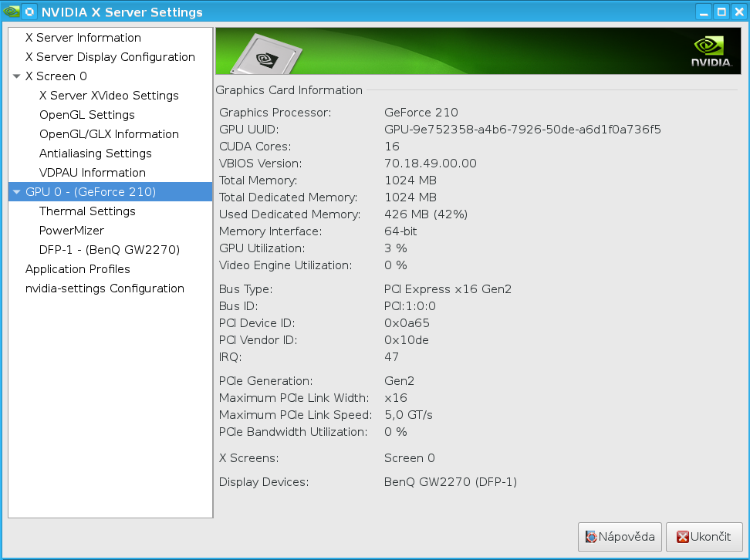Click the NVIDIA eye icon in title bar
The height and width of the screenshot is (560, 750).
click(11, 12)
